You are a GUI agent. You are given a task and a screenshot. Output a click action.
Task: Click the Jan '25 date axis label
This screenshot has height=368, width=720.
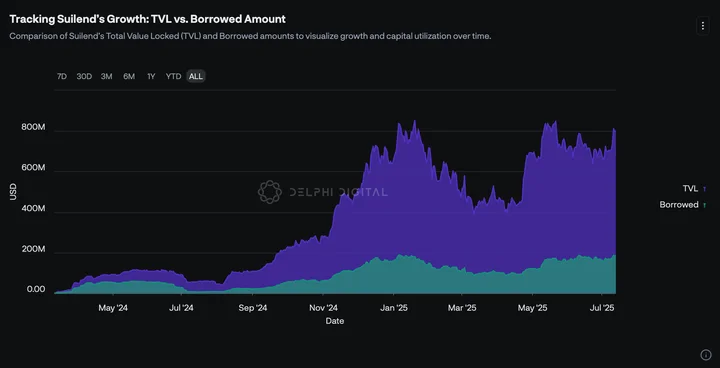(394, 308)
